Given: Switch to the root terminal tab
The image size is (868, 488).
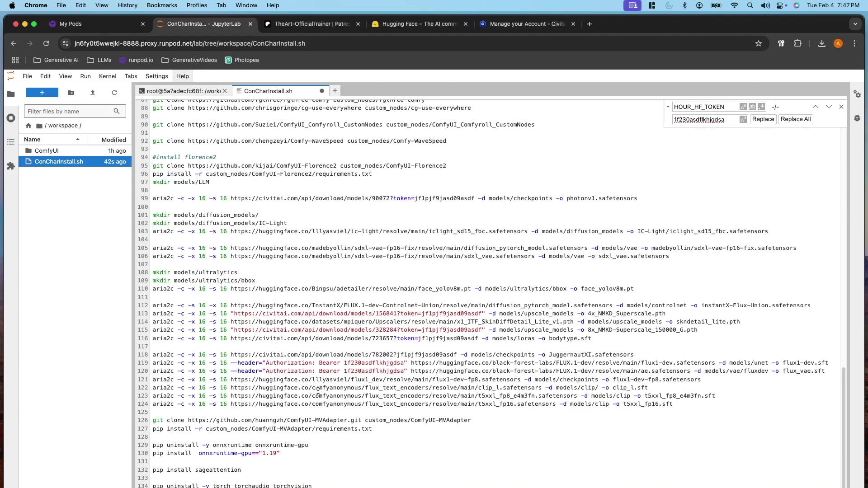Looking at the screenshot, I should (x=183, y=91).
